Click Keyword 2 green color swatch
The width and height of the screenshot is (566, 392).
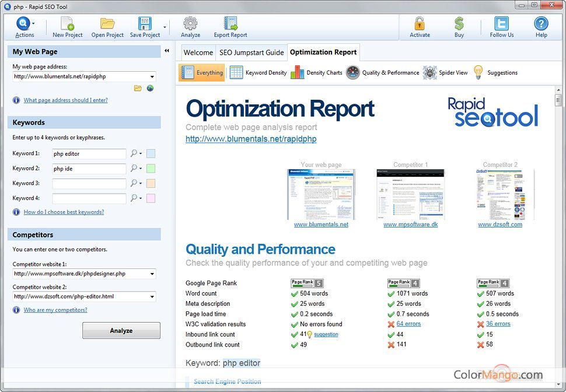coord(151,168)
